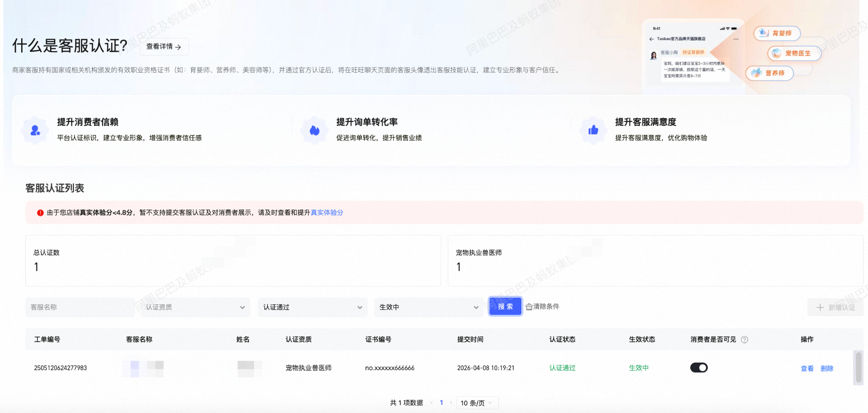This screenshot has width=868, height=413.
Task: Click the 提升客服满意度 thumbs-up icon
Action: pyautogui.click(x=593, y=131)
